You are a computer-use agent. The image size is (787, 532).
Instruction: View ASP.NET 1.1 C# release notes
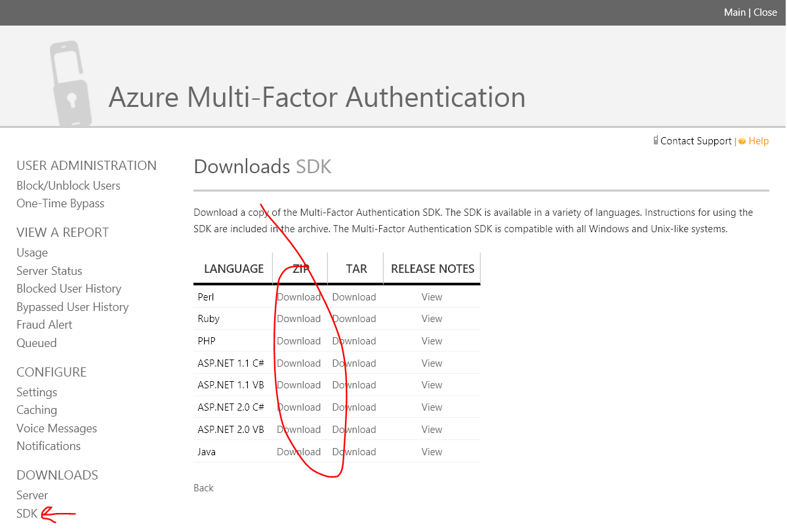[x=432, y=363]
